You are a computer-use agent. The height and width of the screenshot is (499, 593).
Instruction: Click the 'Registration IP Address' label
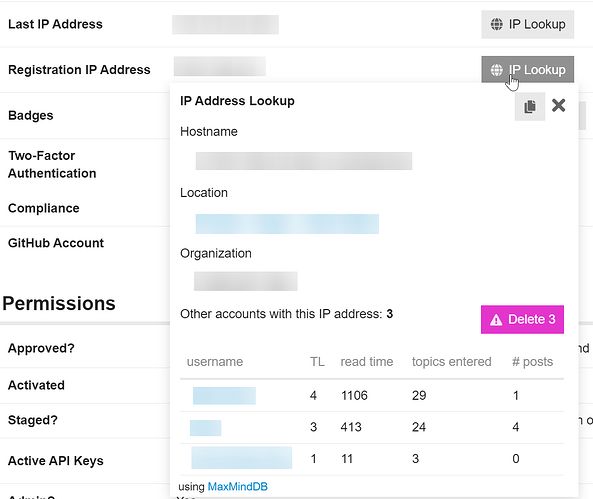79,70
